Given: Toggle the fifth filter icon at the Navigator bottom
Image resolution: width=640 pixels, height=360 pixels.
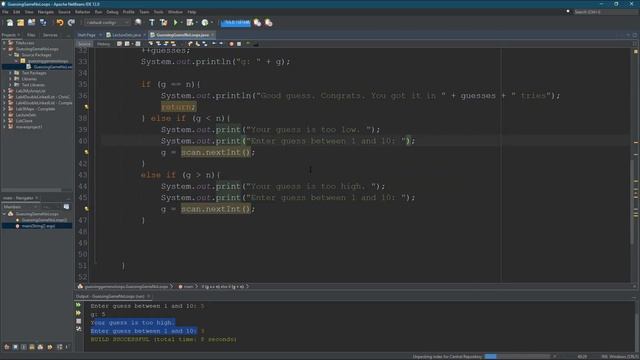Looking at the screenshot, I should [x=40, y=347].
